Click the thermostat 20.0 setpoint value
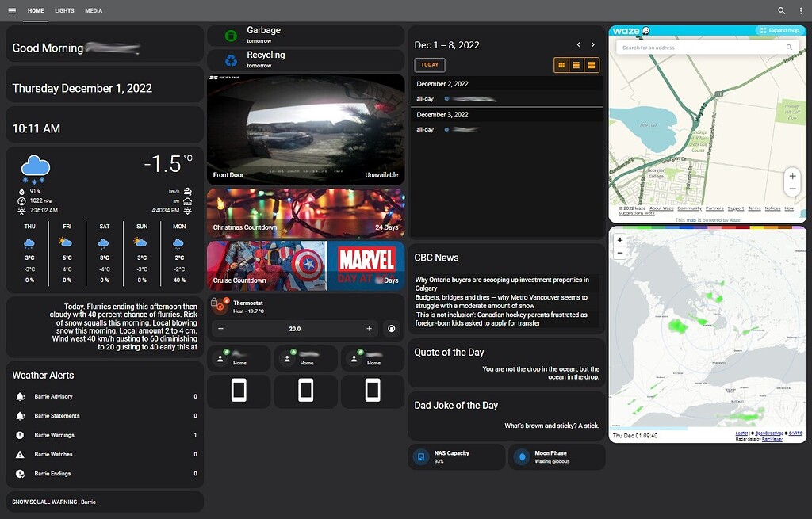 pyautogui.click(x=295, y=329)
